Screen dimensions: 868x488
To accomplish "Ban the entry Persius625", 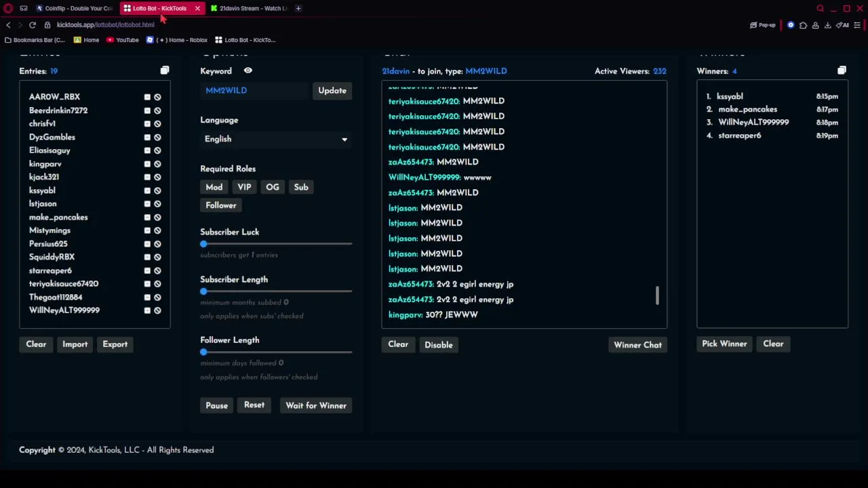I will click(x=157, y=244).
